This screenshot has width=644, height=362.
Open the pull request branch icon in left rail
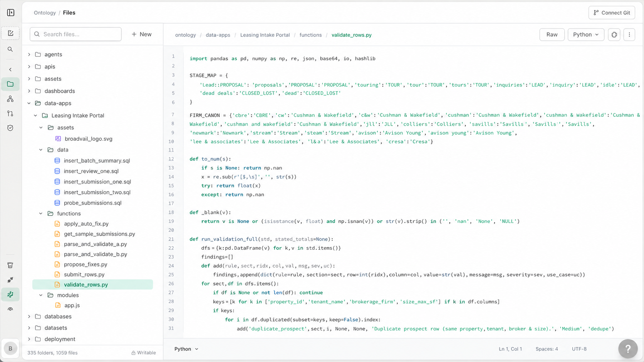click(x=10, y=113)
